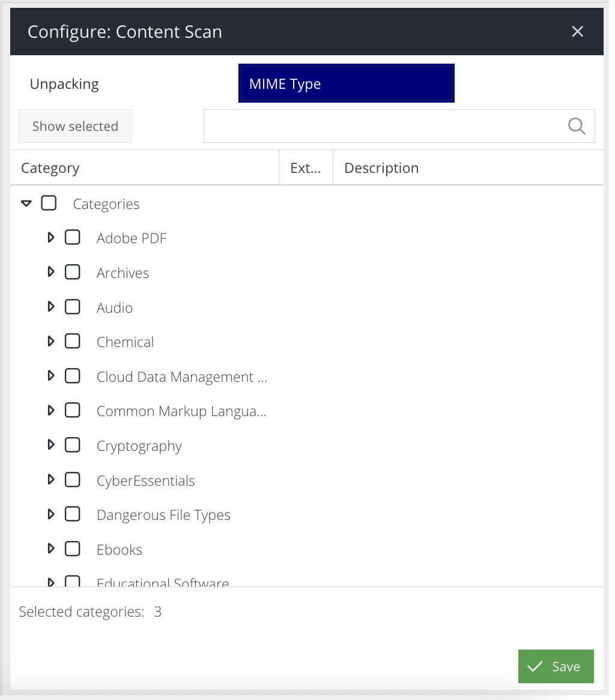
Task: Click the search magnifier icon
Action: pos(577,126)
